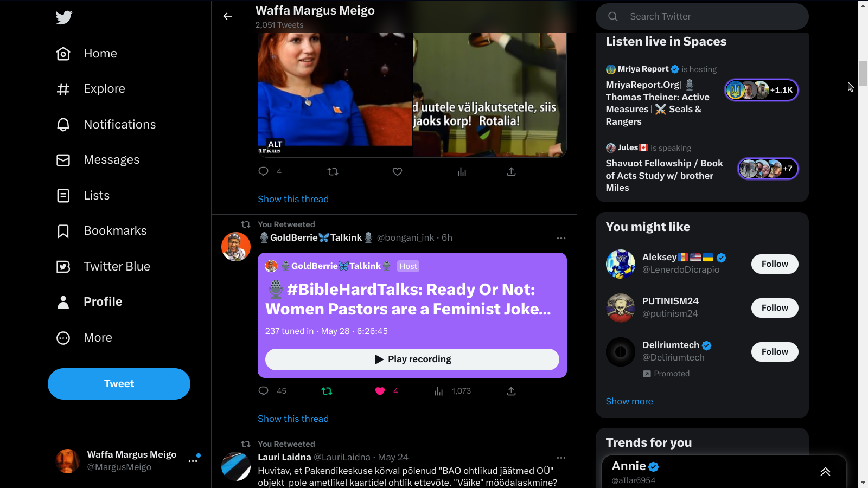Click the Twitter bird logo
This screenshot has height=488, width=868.
point(63,17)
